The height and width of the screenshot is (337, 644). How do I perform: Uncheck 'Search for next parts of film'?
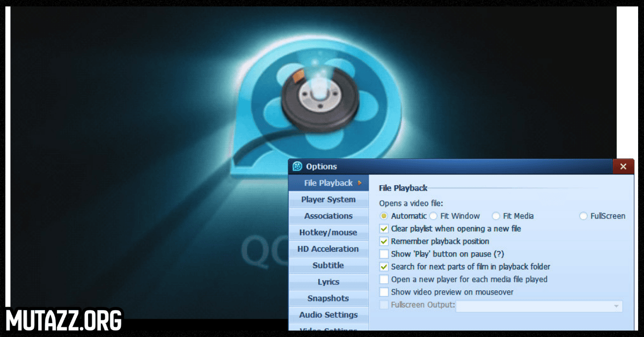coord(384,267)
